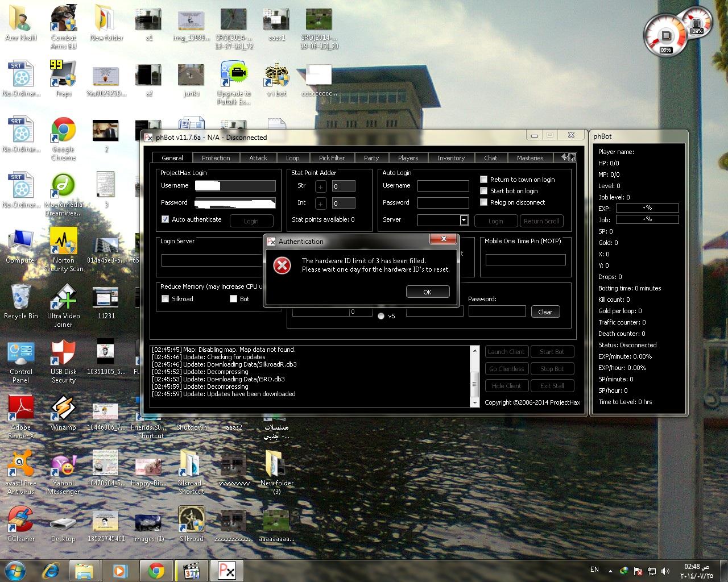Open Windows Explorer from taskbar
Image resolution: width=728 pixels, height=582 pixels.
[84, 570]
